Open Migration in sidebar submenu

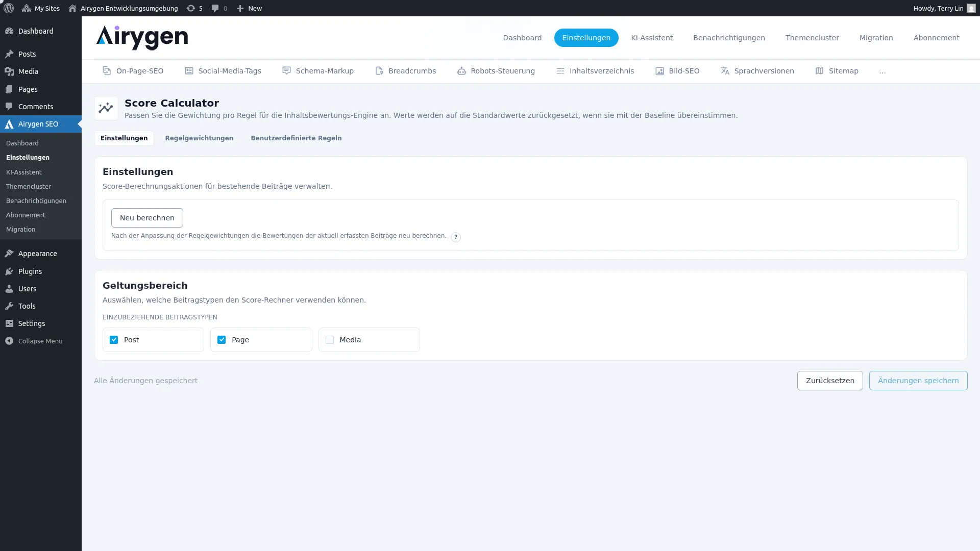21,230
